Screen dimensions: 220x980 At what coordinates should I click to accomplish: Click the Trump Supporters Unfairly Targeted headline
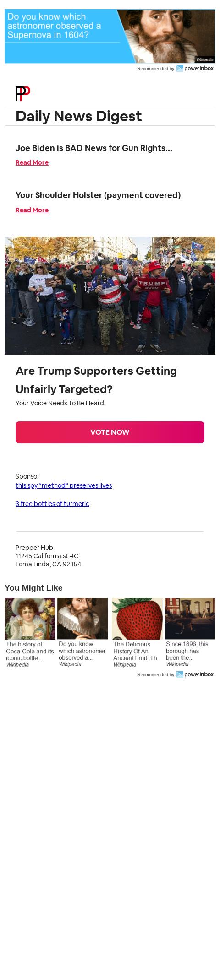click(x=96, y=380)
